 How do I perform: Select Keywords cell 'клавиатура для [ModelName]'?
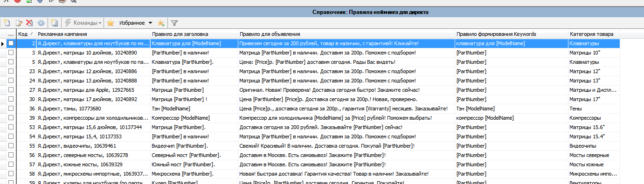pyautogui.click(x=511, y=43)
